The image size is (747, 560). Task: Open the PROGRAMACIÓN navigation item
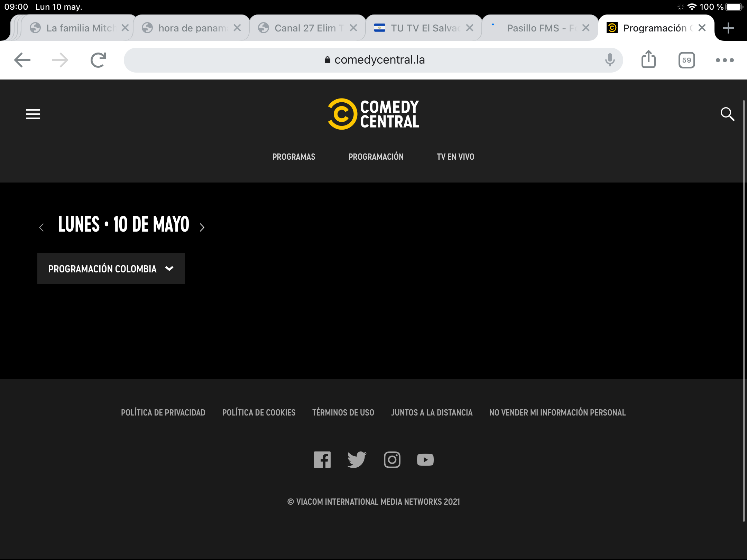[376, 157]
